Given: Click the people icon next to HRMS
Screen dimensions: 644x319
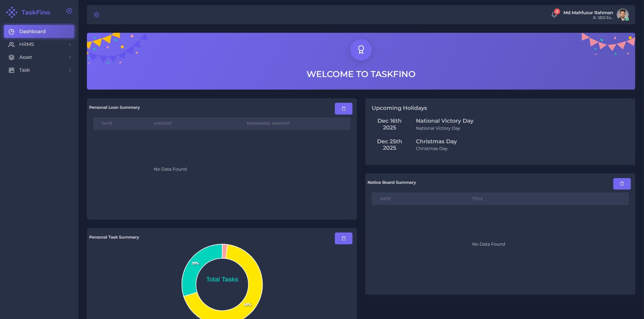Looking at the screenshot, I should [x=11, y=44].
